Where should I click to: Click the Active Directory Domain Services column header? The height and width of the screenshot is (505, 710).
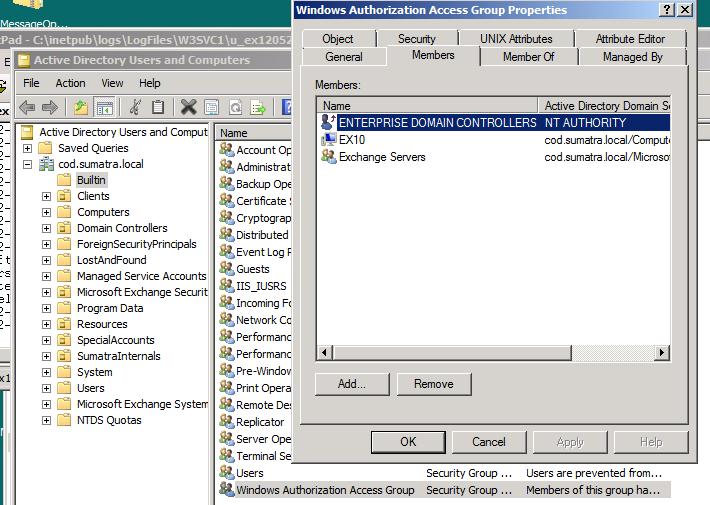[604, 106]
